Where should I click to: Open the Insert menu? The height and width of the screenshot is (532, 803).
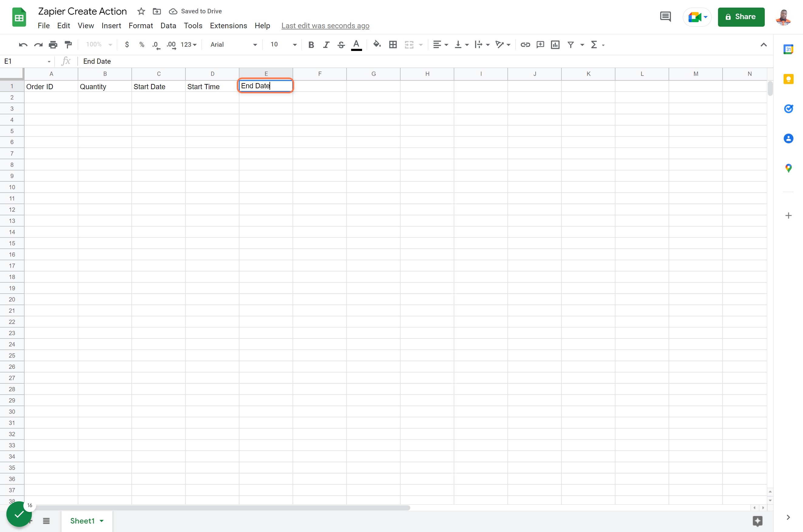(x=111, y=25)
